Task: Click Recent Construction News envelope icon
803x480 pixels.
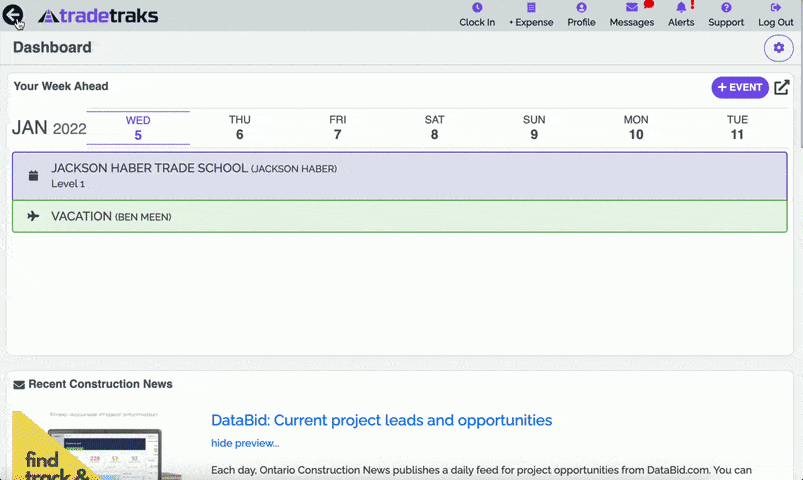Action: point(19,385)
